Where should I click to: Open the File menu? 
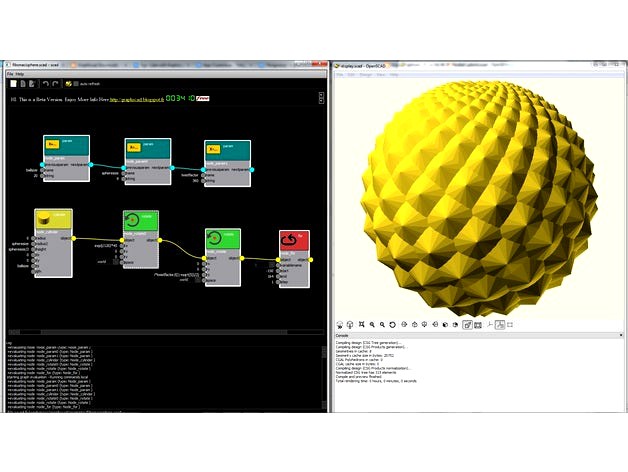pyautogui.click(x=11, y=74)
